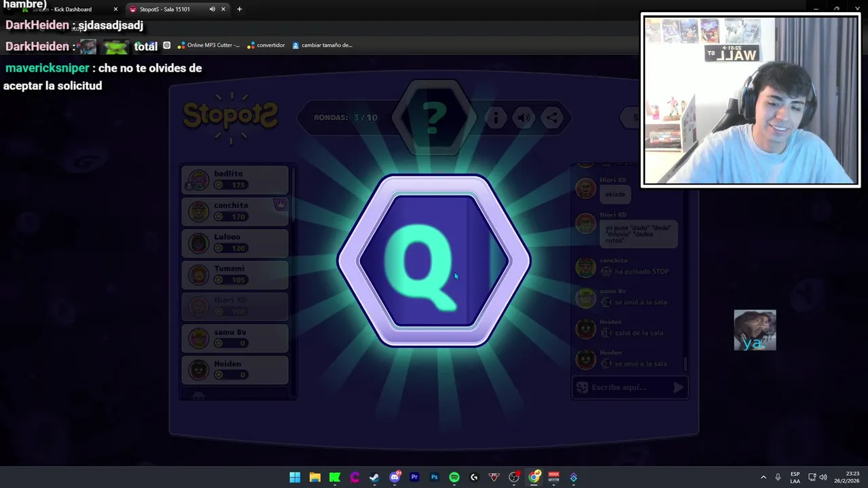Select the StopotS - Sala 15101 tab
868x488 pixels.
tap(178, 9)
